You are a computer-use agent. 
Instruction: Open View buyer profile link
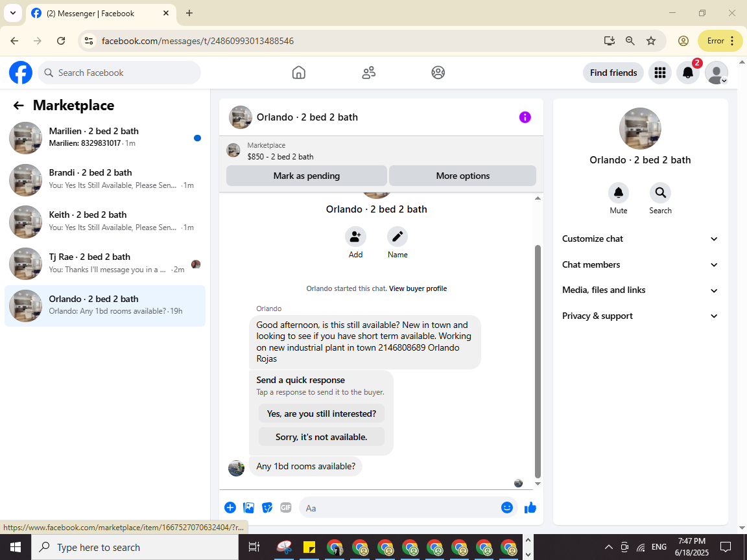[x=418, y=288]
